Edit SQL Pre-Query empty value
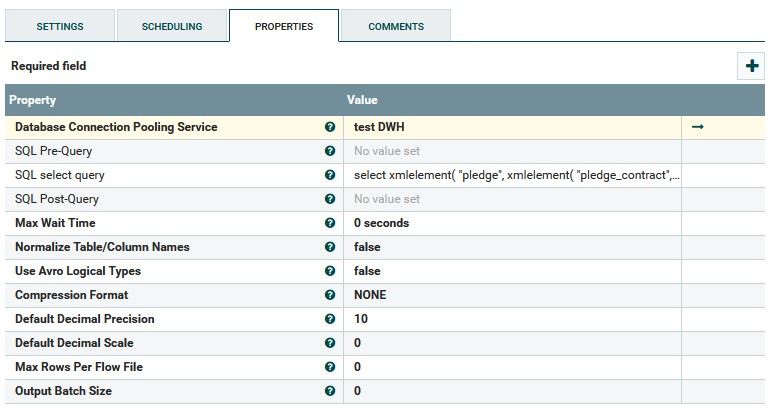 click(x=512, y=151)
